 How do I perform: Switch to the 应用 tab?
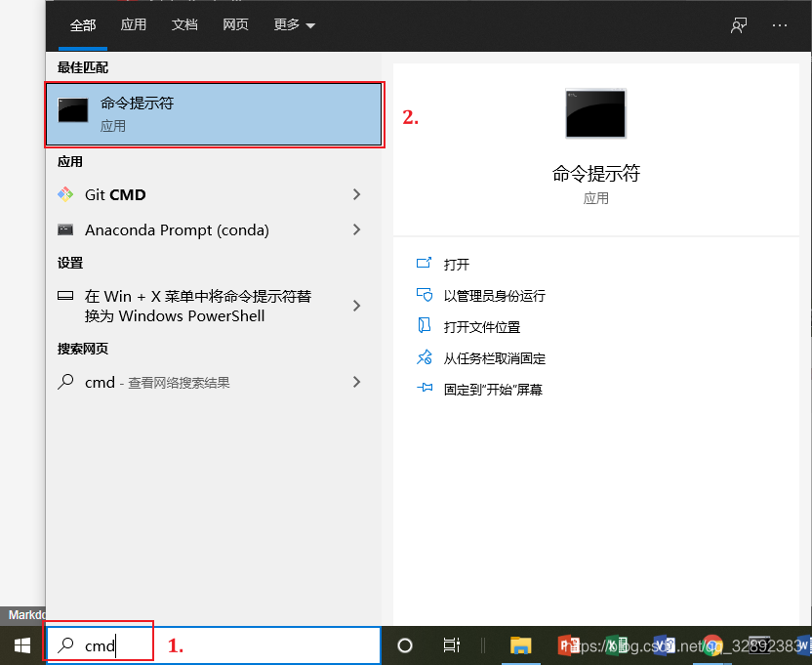(133, 24)
